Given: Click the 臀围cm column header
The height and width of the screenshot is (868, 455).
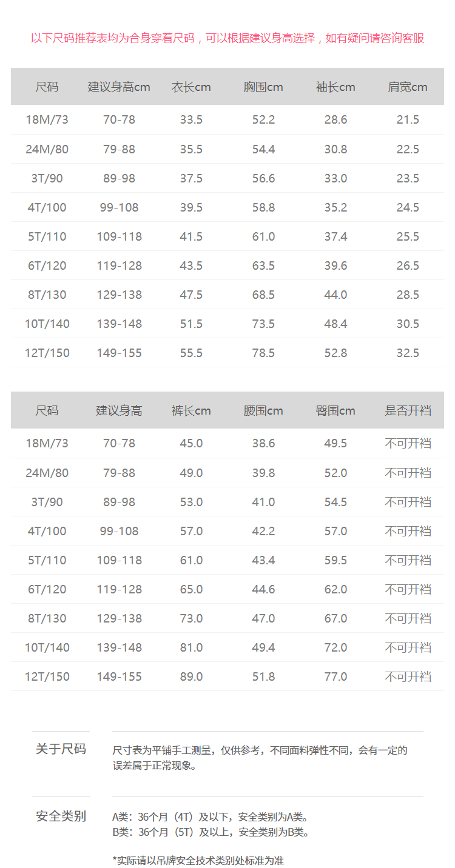Looking at the screenshot, I should tap(335, 411).
